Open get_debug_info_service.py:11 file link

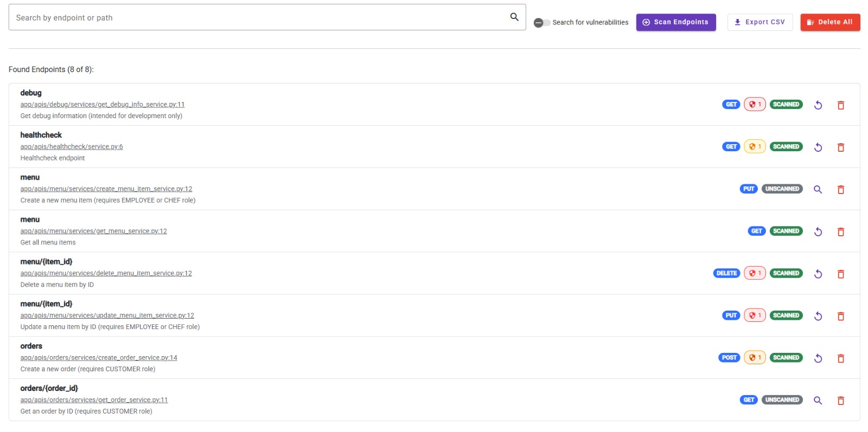click(103, 105)
